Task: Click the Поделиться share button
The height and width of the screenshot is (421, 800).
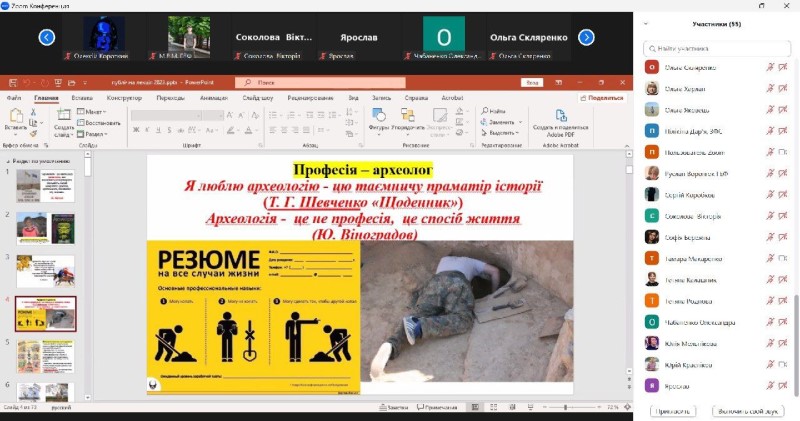Action: (600, 98)
